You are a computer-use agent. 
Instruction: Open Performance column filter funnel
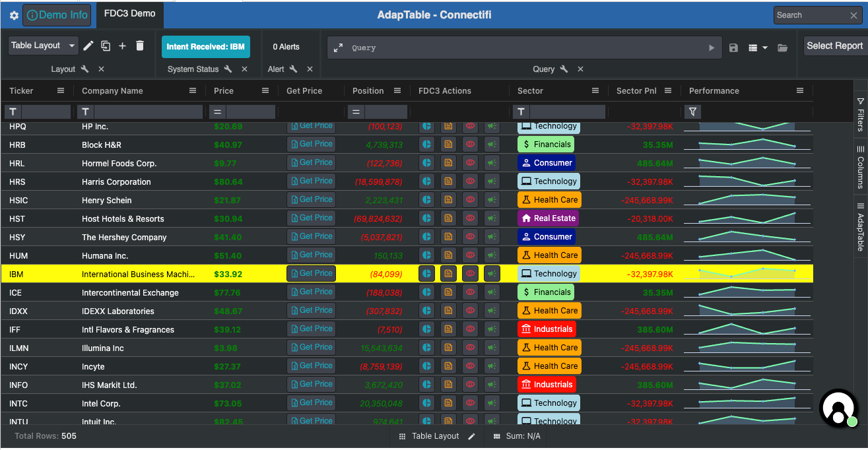693,112
